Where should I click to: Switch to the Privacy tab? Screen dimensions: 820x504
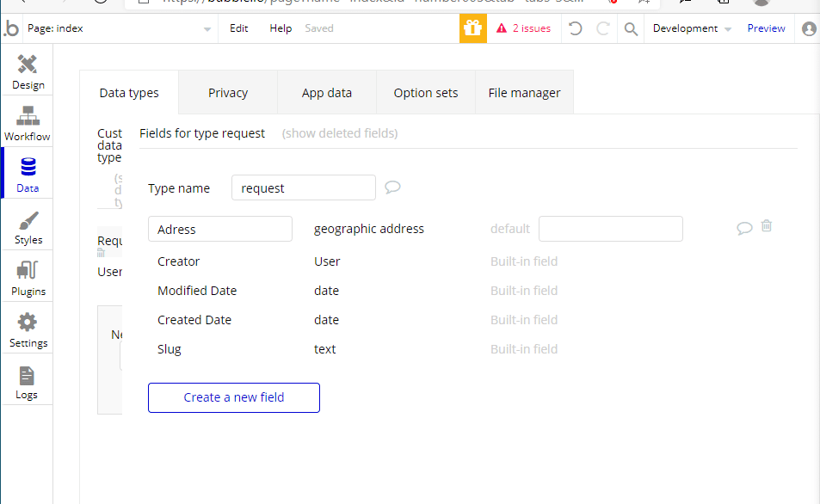coord(228,93)
